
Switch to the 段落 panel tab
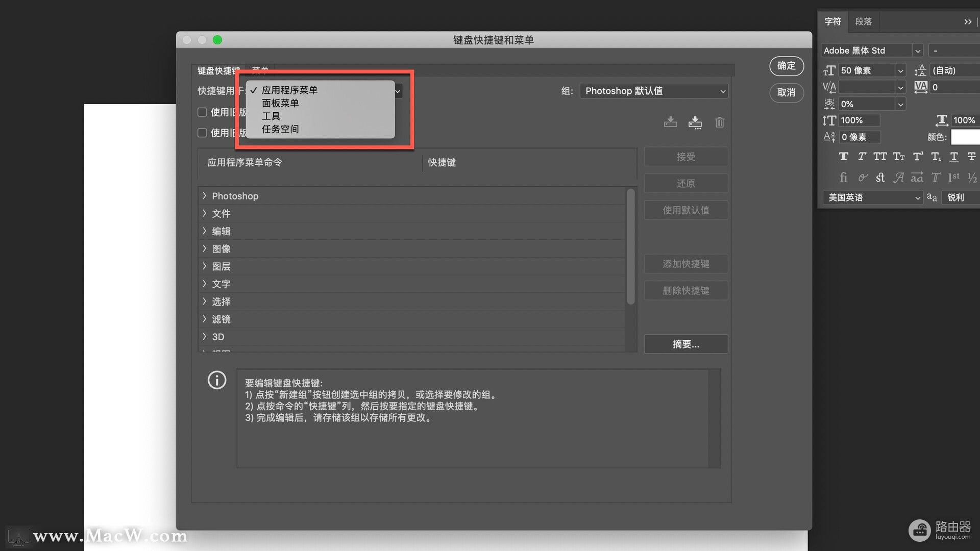coord(864,22)
